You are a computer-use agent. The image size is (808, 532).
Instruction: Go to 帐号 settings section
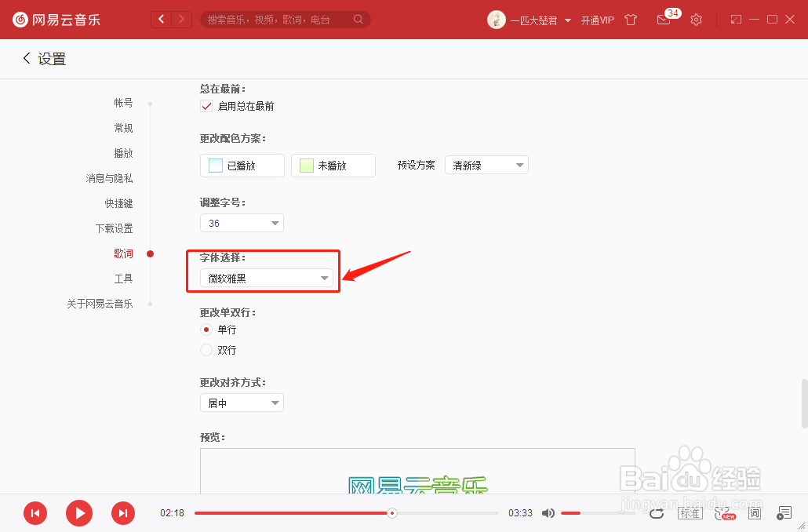tap(124, 103)
